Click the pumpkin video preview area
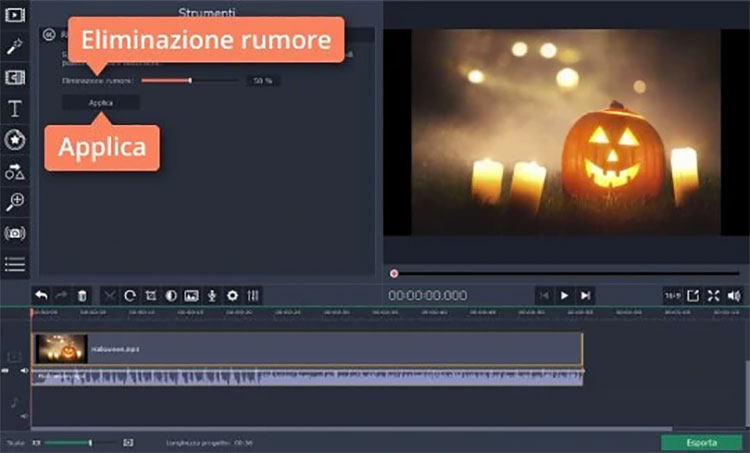Viewport: 750px width, 453px height. [x=566, y=132]
